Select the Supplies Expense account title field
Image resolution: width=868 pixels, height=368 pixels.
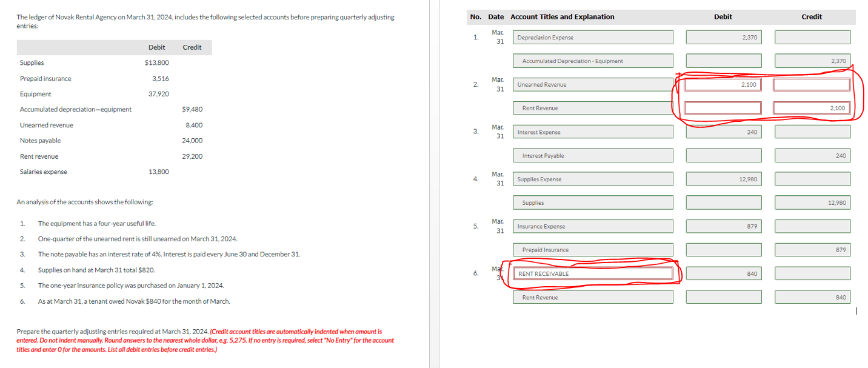pos(593,179)
